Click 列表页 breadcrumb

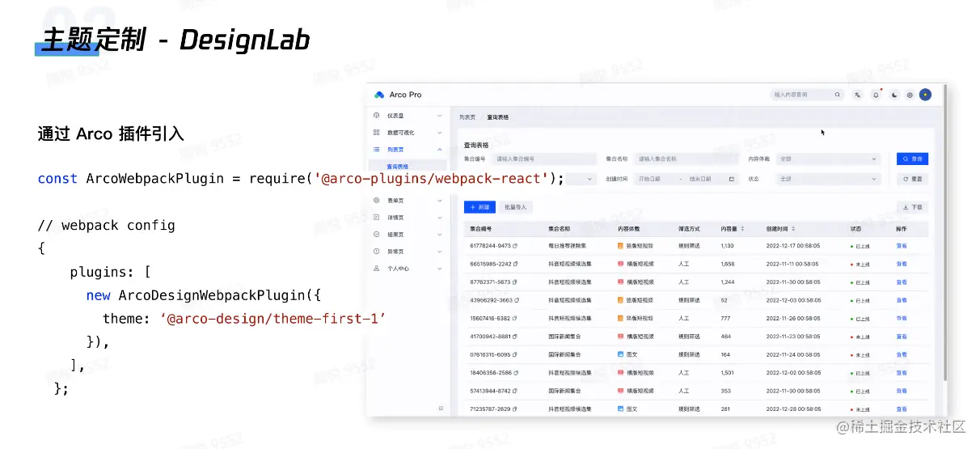coord(467,117)
